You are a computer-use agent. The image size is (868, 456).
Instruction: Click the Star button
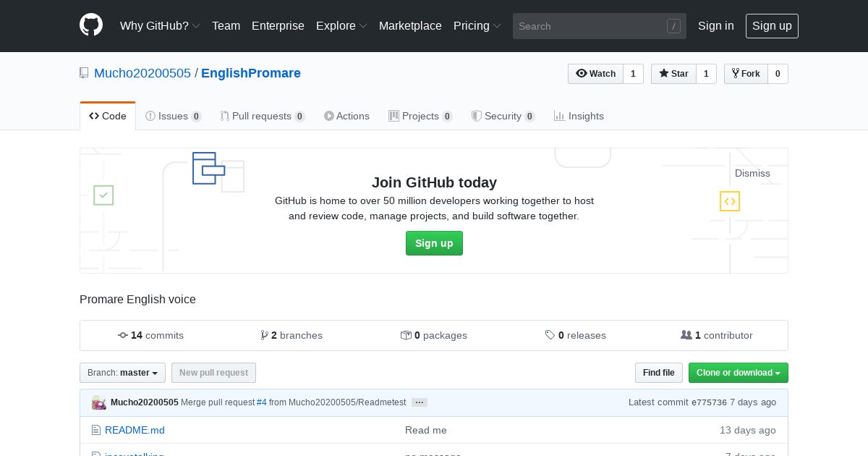[x=673, y=74]
